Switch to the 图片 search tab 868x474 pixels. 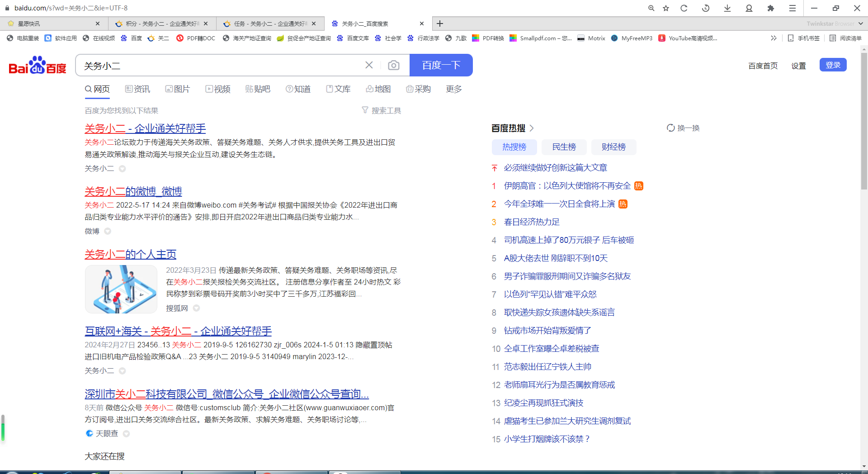[177, 89]
